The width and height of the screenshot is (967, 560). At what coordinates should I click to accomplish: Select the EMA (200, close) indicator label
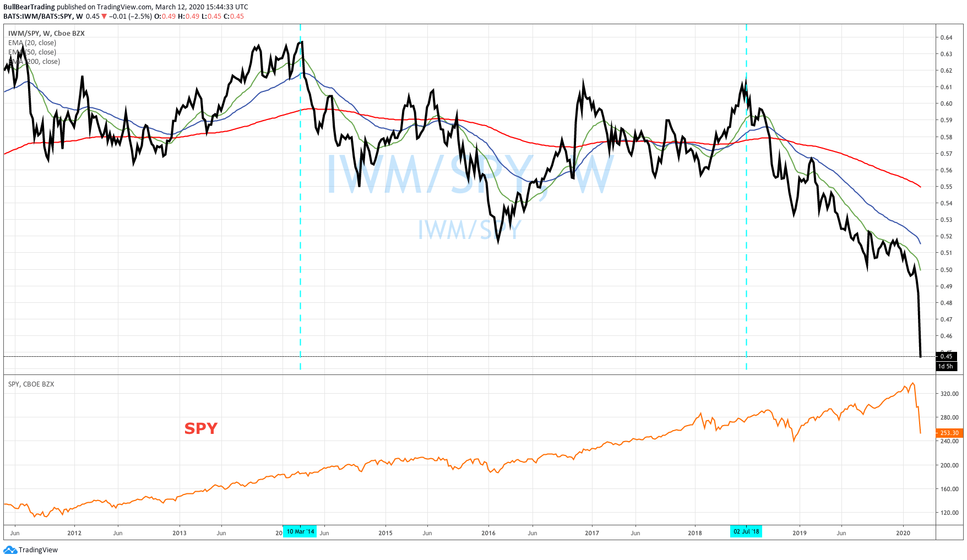click(x=34, y=62)
